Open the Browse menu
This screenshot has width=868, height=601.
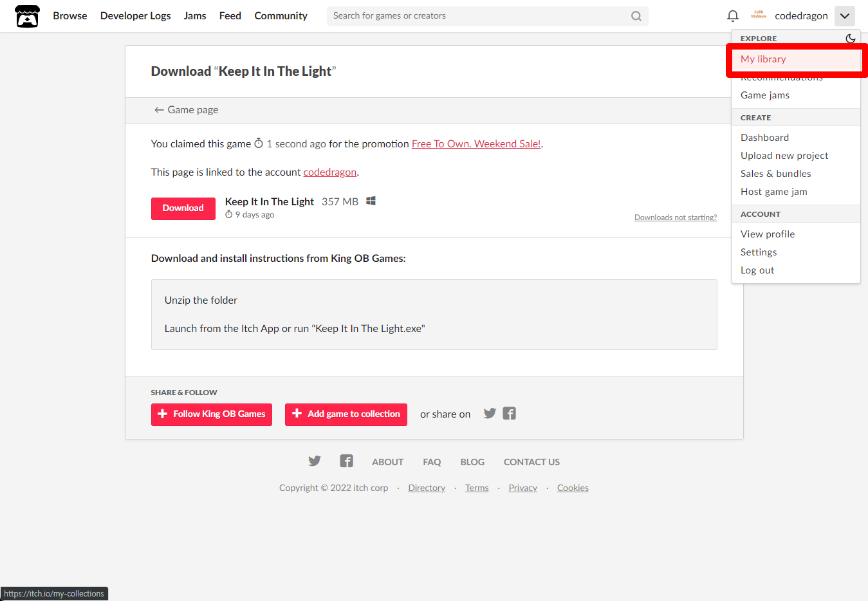pos(70,16)
